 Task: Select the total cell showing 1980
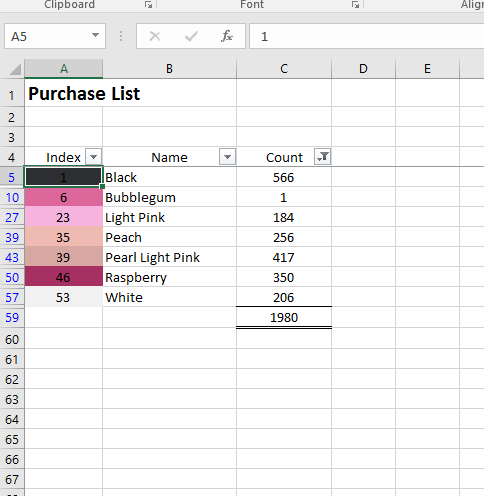(x=284, y=317)
